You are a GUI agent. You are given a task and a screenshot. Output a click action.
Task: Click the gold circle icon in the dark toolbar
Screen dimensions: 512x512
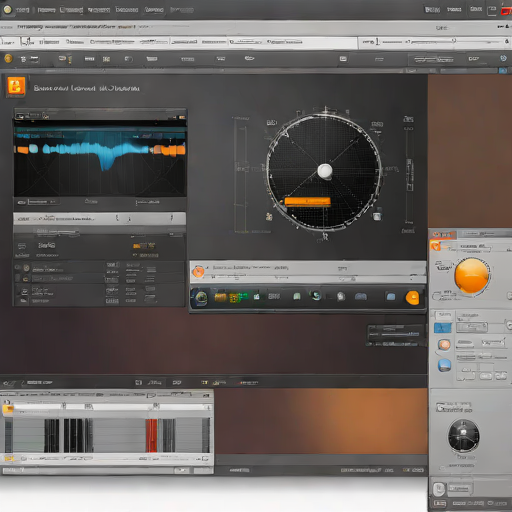click(x=8, y=59)
